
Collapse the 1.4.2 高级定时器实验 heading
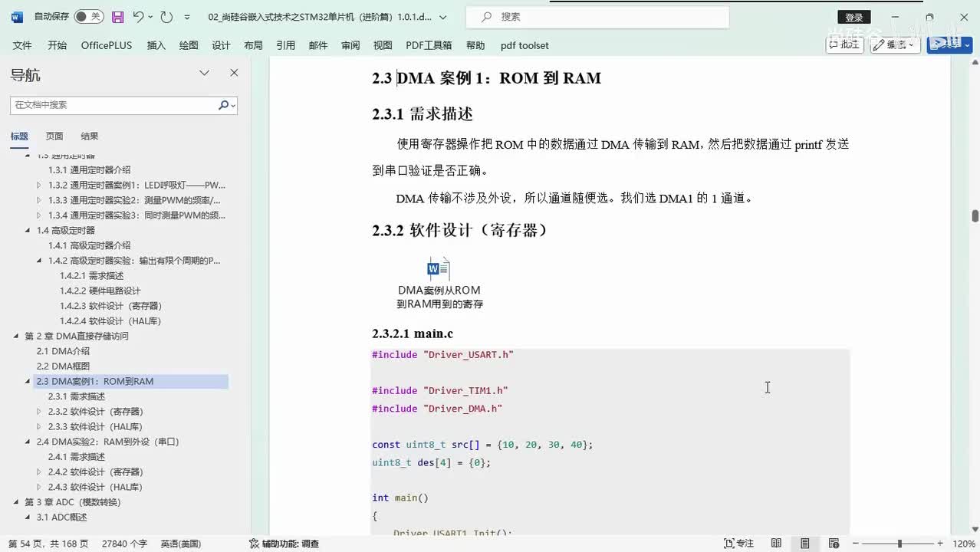39,261
